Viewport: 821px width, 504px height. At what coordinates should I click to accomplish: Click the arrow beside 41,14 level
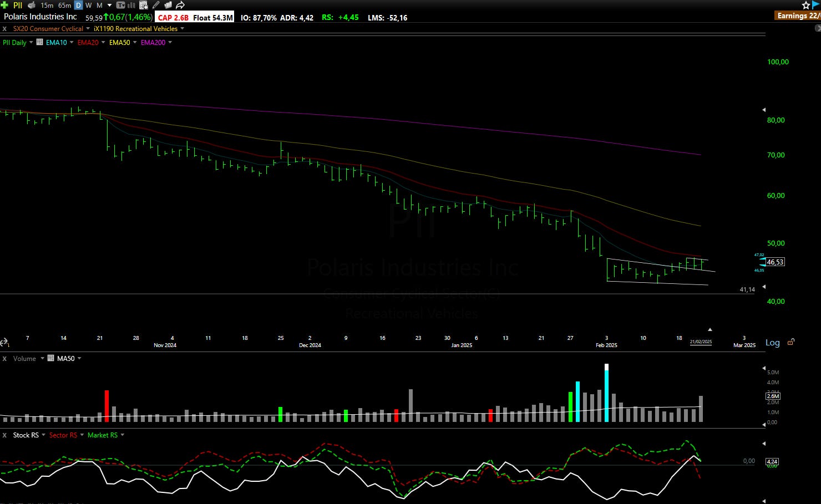pyautogui.click(x=764, y=287)
